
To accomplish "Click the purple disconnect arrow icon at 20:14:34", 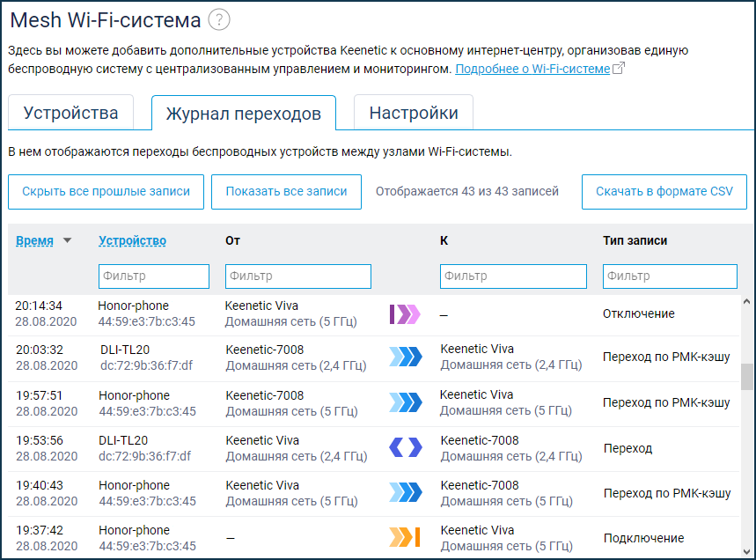I will [x=405, y=314].
